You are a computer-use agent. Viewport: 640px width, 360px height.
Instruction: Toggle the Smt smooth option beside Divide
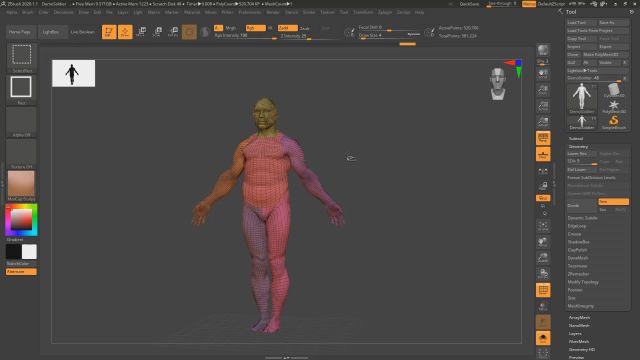[613, 202]
